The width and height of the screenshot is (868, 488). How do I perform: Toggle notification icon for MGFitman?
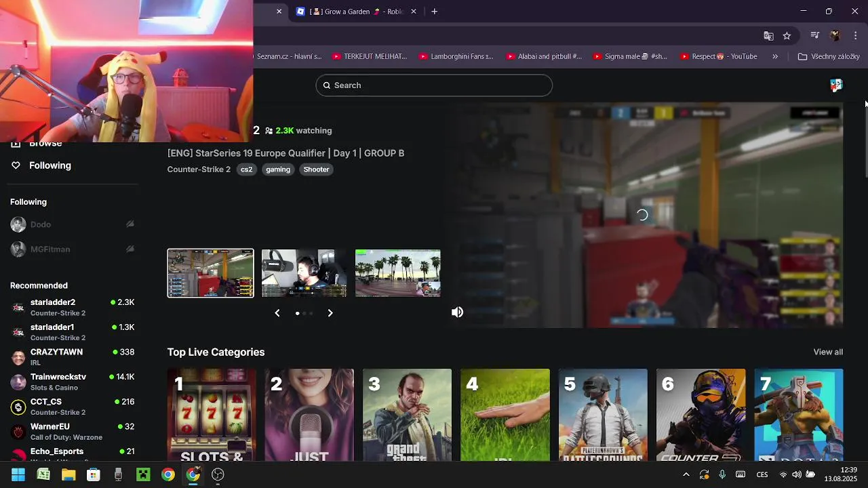click(x=130, y=249)
